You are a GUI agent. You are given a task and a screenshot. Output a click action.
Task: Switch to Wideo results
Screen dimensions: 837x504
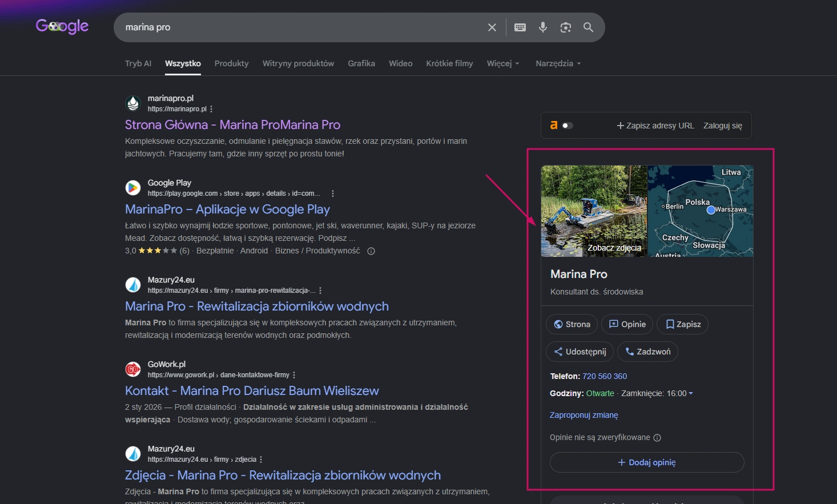point(401,63)
